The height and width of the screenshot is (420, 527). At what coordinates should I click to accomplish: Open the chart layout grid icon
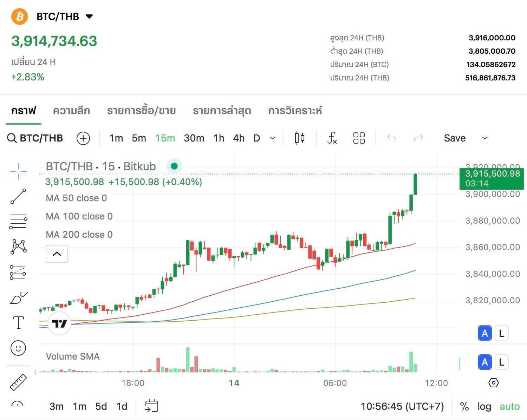359,138
